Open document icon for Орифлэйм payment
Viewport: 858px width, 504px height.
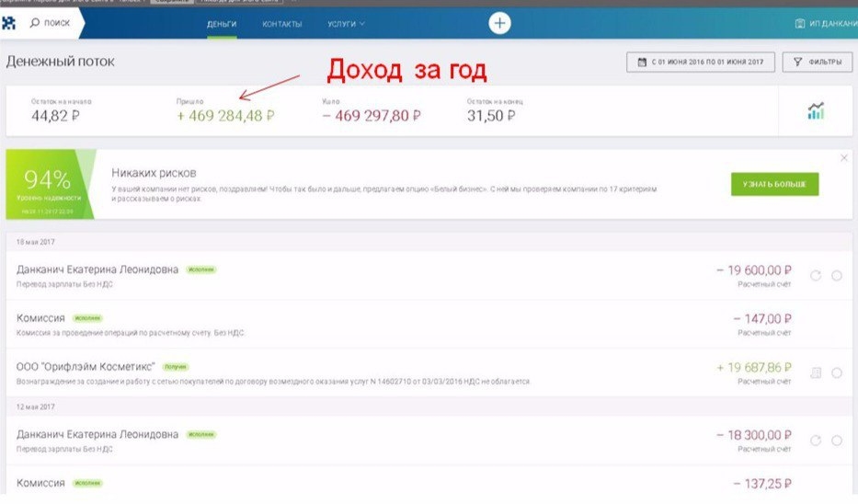click(815, 372)
